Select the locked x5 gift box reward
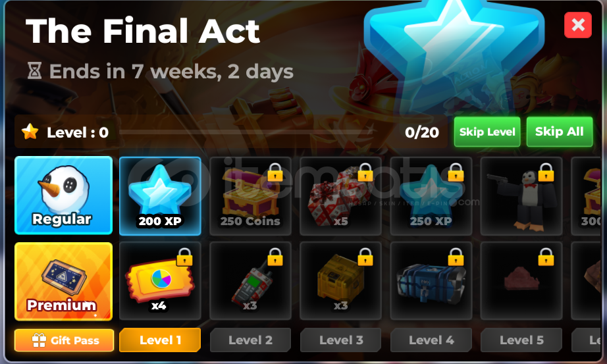This screenshot has height=364, width=607. [340, 196]
